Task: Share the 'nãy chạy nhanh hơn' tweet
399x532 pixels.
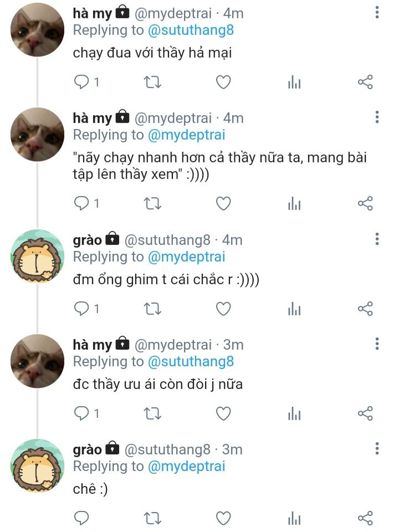Action: [x=365, y=203]
